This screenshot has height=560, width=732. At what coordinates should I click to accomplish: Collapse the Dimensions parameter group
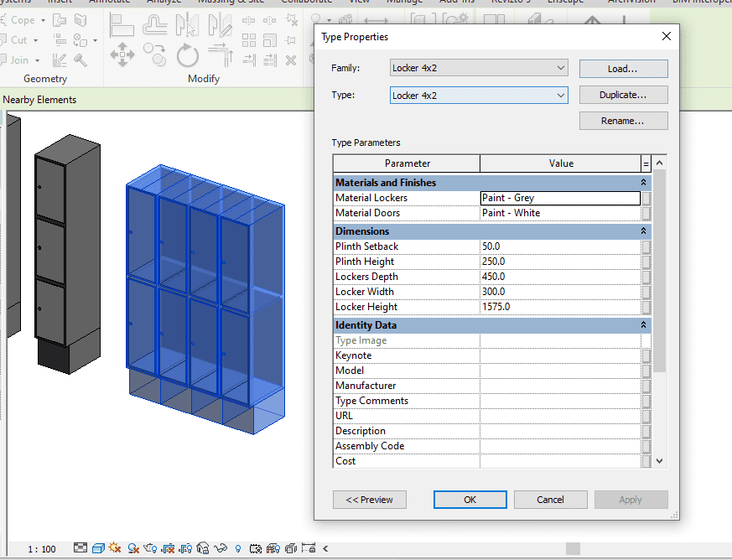click(644, 231)
